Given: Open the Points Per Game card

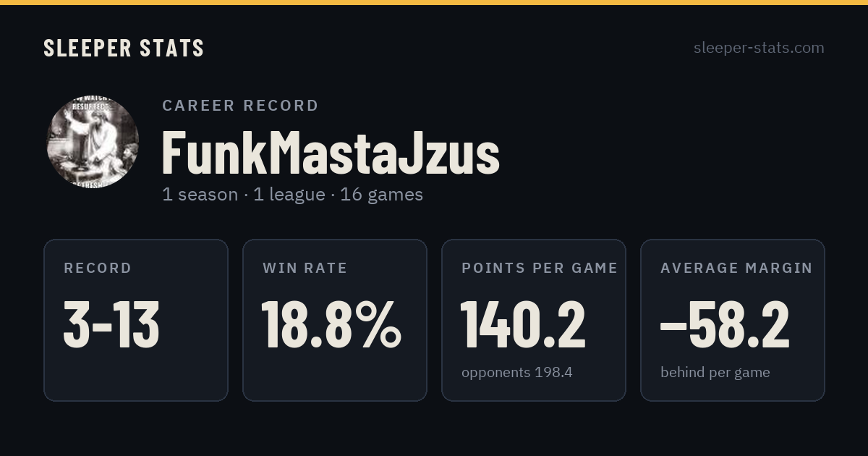Looking at the screenshot, I should click(x=534, y=320).
